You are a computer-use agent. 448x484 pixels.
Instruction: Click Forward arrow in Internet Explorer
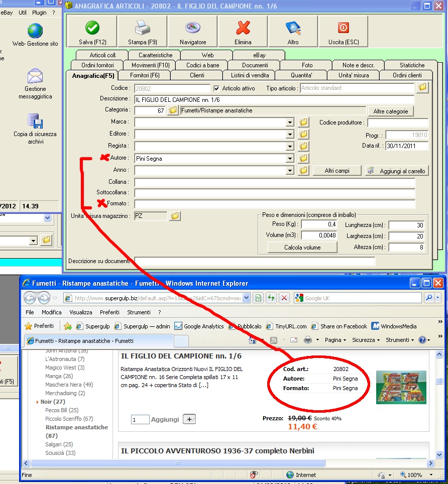44,298
